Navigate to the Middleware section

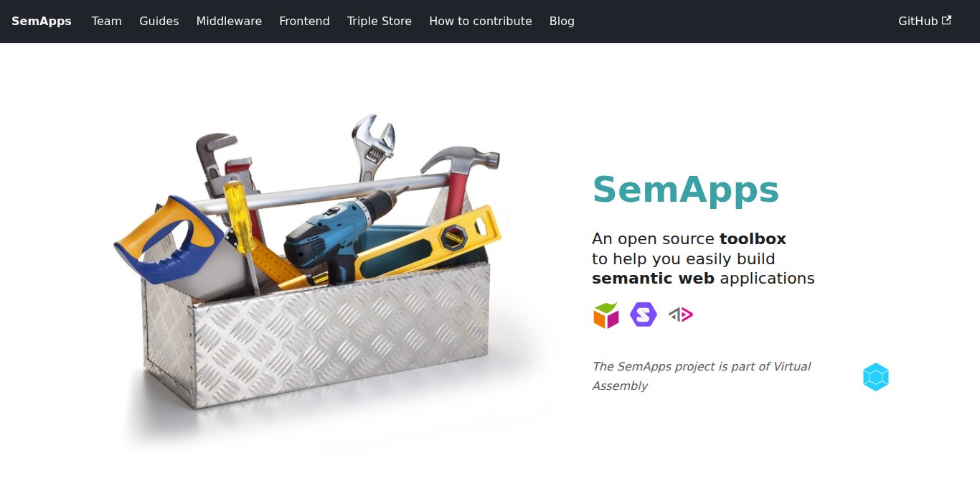pos(229,21)
